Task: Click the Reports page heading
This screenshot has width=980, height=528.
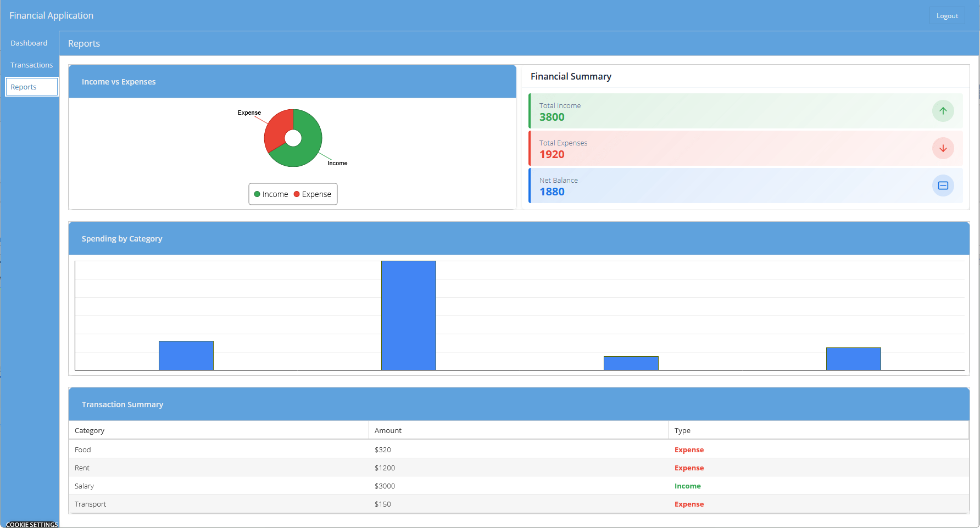Action: 84,43
